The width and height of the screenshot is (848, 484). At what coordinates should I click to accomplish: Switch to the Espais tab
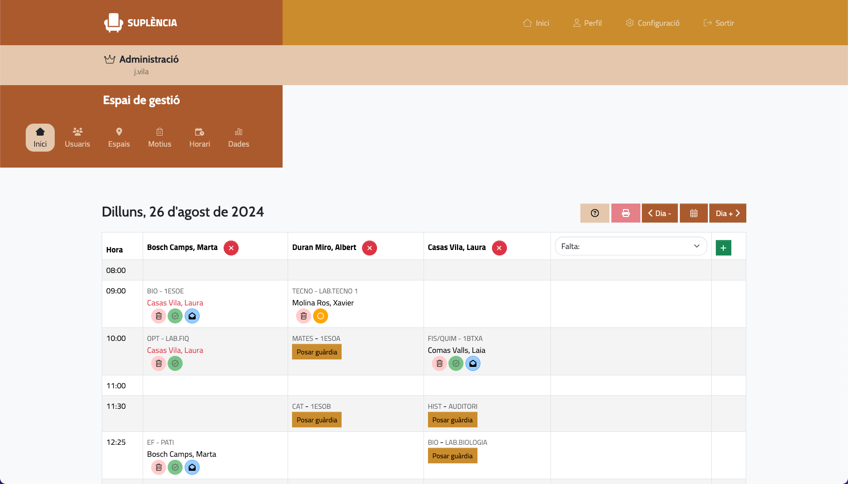pos(119,137)
